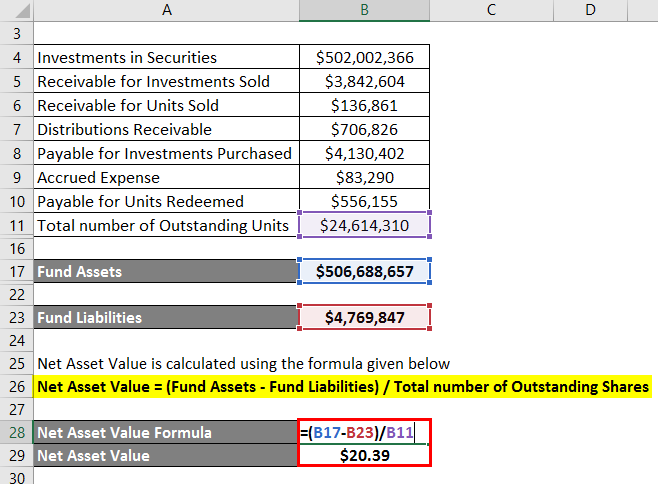
Task: Select value $556,155
Action: pos(364,201)
